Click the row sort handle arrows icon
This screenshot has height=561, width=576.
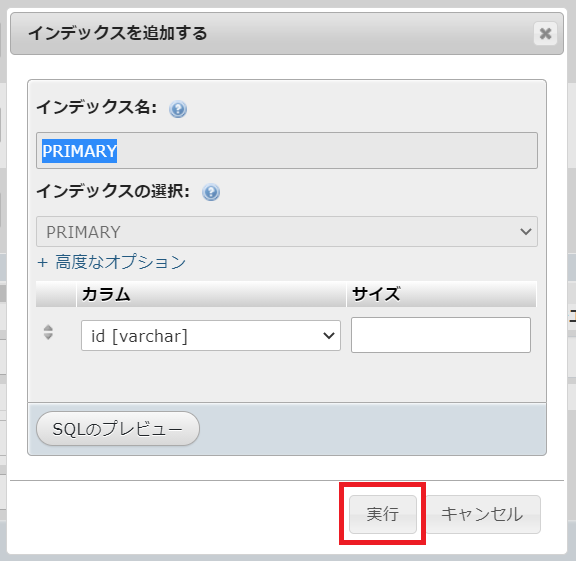48,332
